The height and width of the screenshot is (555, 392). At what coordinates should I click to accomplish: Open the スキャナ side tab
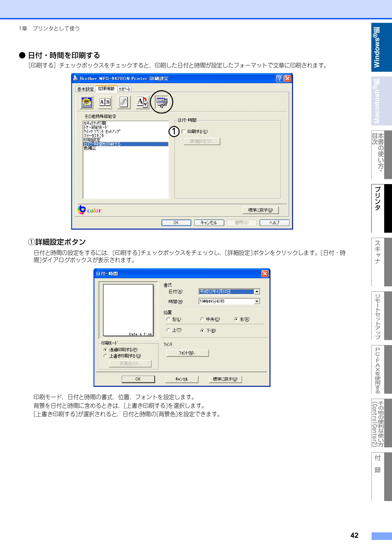(382, 262)
